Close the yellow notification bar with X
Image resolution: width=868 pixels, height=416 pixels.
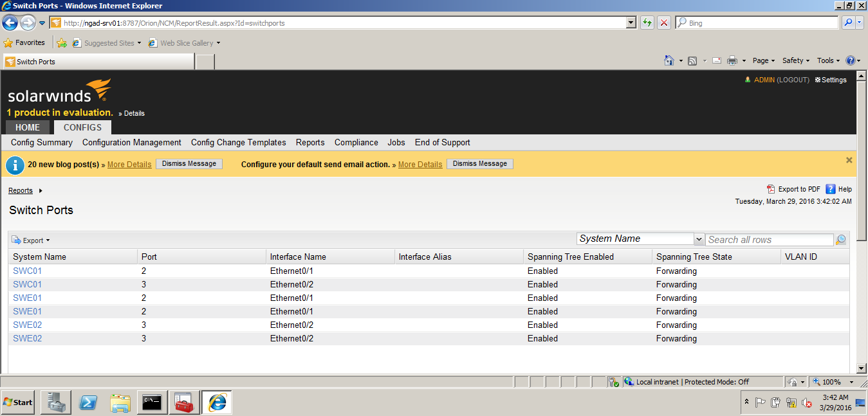pyautogui.click(x=849, y=160)
